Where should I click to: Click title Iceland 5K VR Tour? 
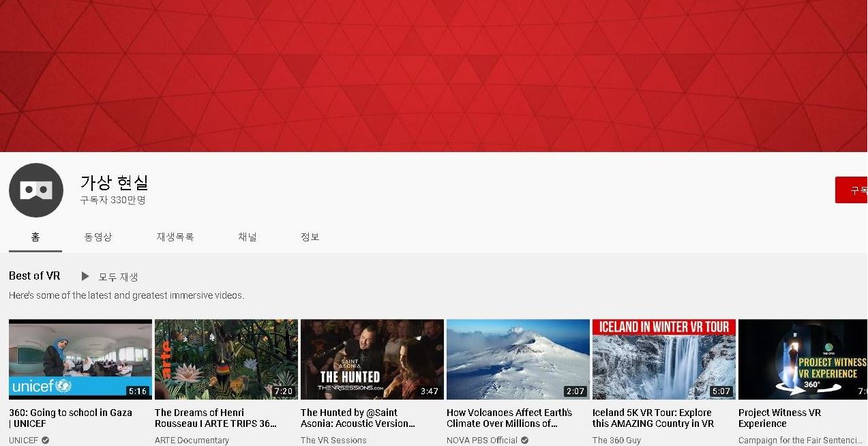[653, 418]
